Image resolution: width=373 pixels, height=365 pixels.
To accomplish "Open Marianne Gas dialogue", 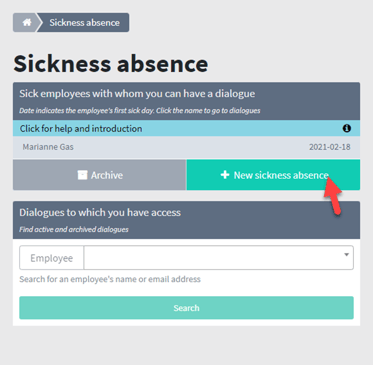I will [x=48, y=147].
